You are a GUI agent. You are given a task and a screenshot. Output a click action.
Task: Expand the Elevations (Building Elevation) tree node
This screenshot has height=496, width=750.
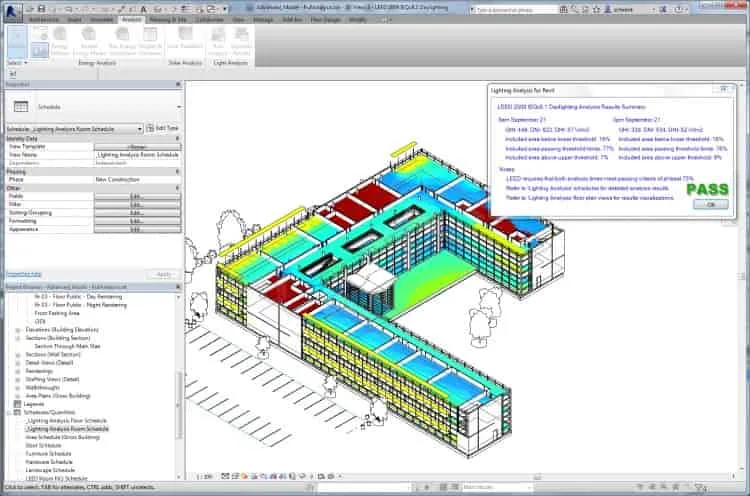[x=18, y=330]
